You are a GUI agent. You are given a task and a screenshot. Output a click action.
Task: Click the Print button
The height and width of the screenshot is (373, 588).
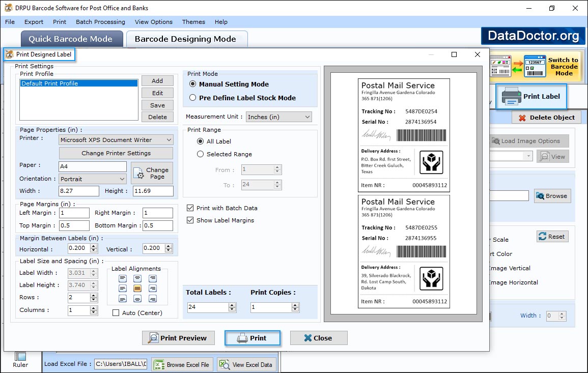(x=253, y=338)
